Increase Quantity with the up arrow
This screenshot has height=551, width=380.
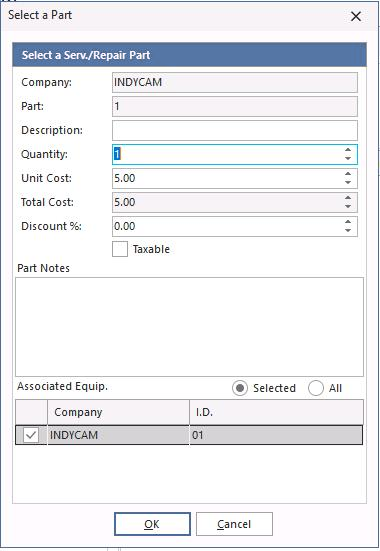348,150
